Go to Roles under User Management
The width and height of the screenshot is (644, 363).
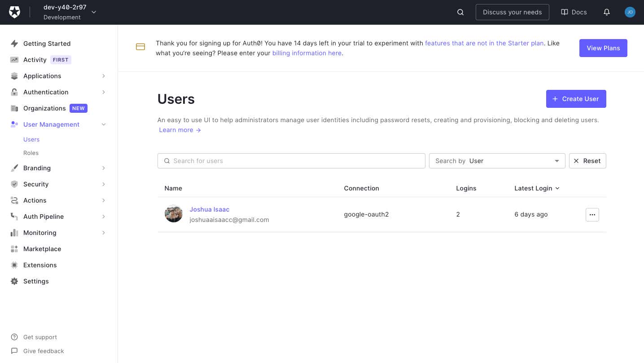point(31,153)
